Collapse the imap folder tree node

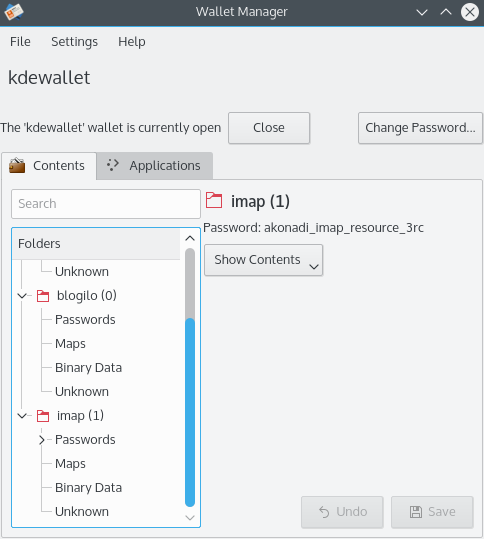click(22, 416)
